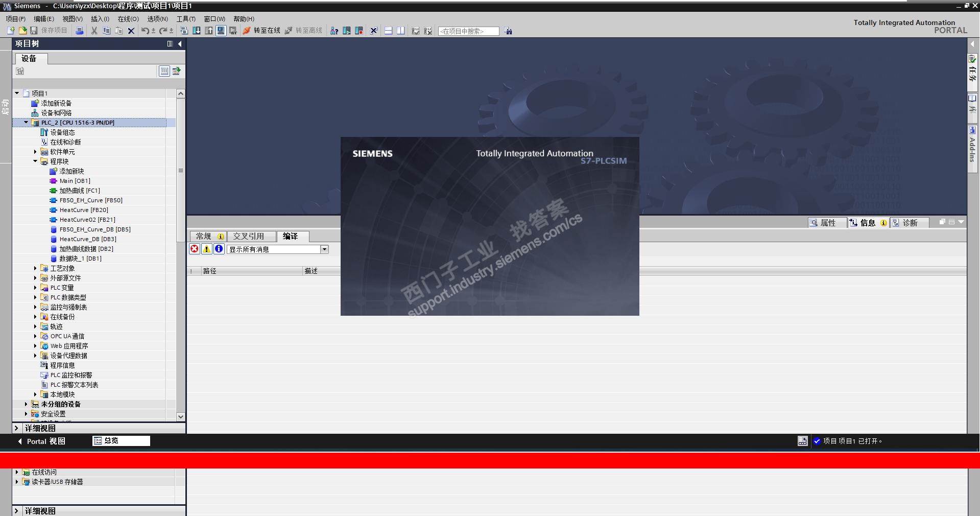Viewport: 980px width, 516px height.
Task: Click the cut scissors icon
Action: point(94,31)
